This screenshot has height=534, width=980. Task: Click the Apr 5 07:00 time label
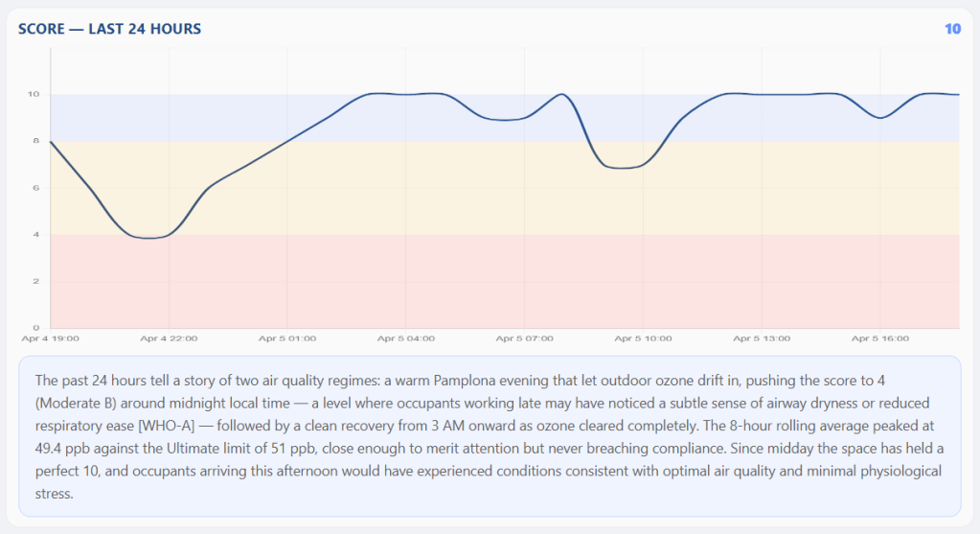tap(525, 338)
